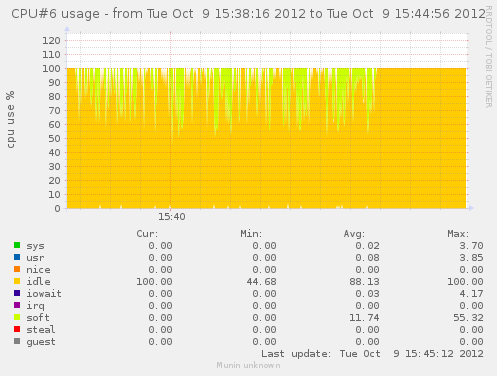Click the orange nice legend swatch

17,269
